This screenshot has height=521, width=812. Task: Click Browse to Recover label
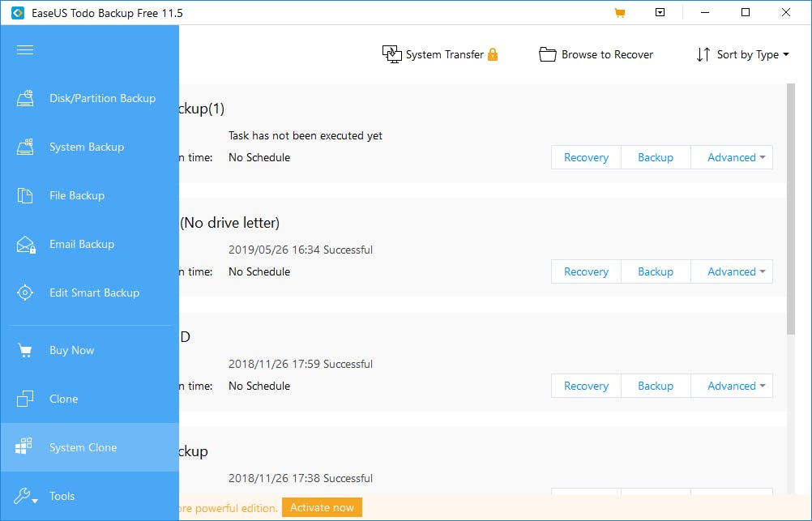(x=608, y=54)
